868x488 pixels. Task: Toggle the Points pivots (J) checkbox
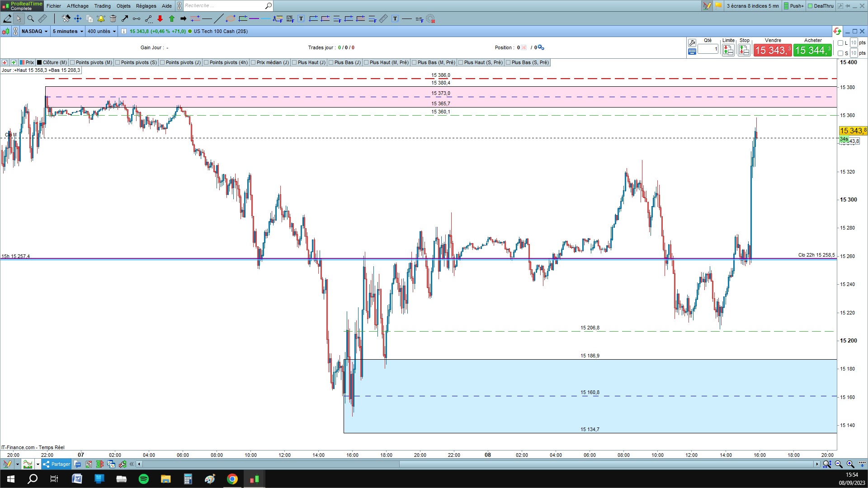coord(162,62)
